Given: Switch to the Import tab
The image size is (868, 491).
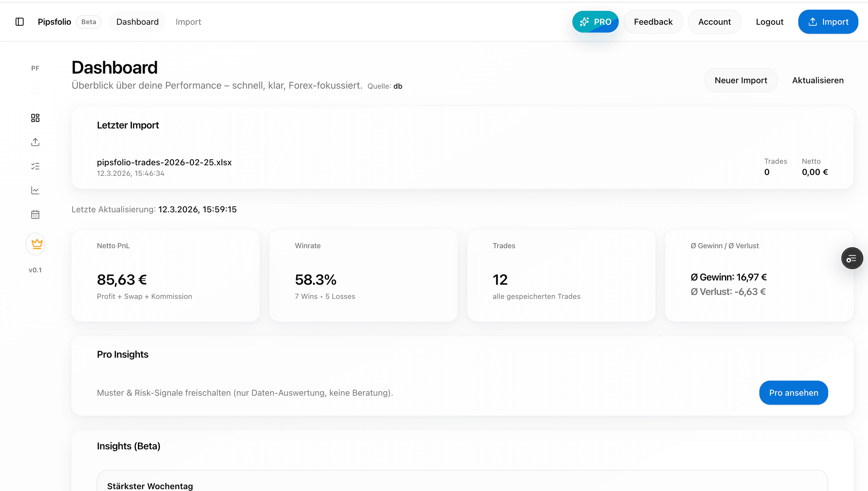Looking at the screenshot, I should click(x=188, y=22).
